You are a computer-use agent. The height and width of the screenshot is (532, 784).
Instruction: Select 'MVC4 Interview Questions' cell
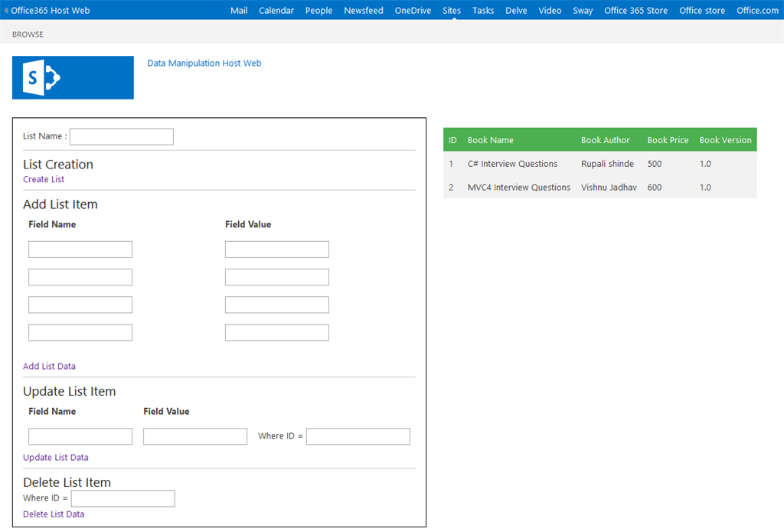pyautogui.click(x=519, y=187)
